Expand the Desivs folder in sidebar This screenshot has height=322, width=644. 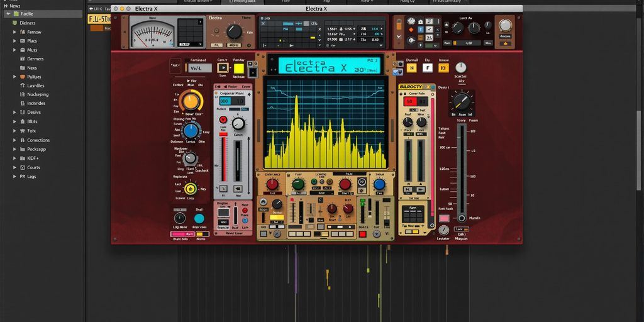coord(14,113)
